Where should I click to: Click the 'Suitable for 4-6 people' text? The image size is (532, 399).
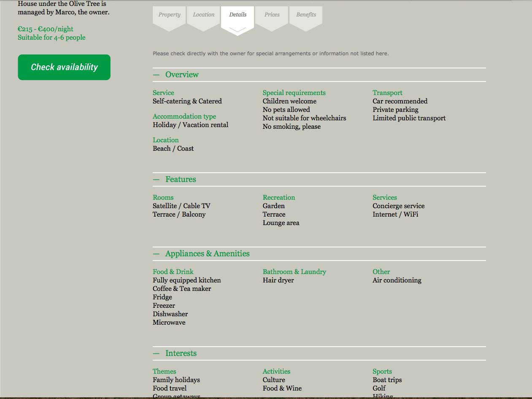(51, 38)
